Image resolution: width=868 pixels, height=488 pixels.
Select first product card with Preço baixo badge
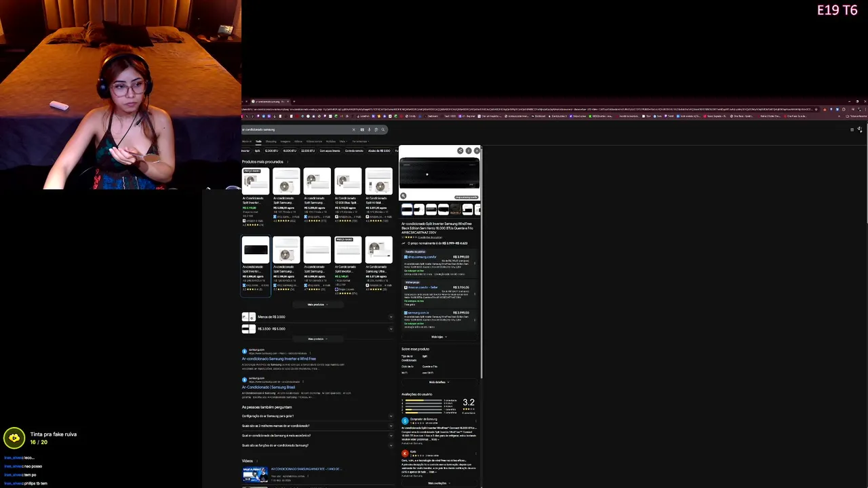point(255,197)
